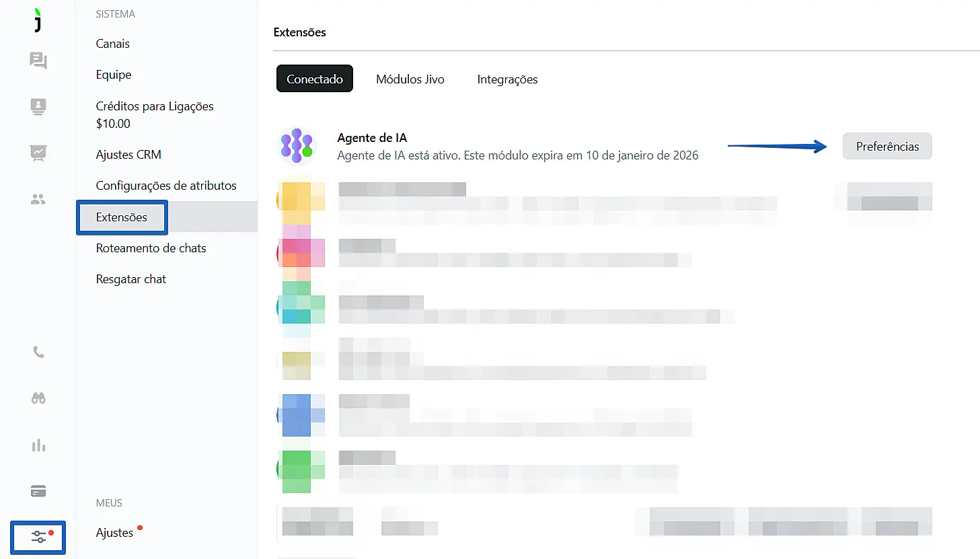This screenshot has height=559, width=980.
Task: Open the presentation chart icon in sidebar
Action: click(38, 153)
